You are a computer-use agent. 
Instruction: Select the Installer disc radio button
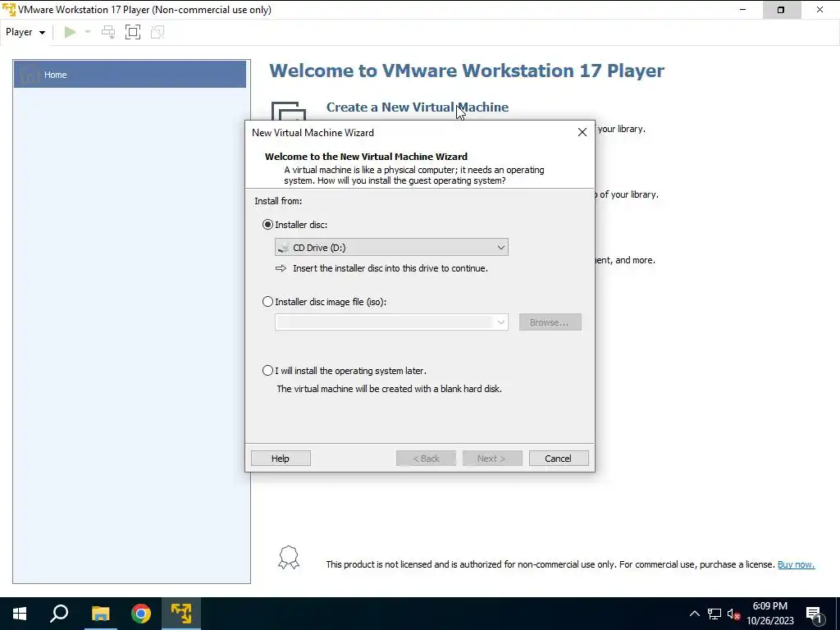coord(267,225)
